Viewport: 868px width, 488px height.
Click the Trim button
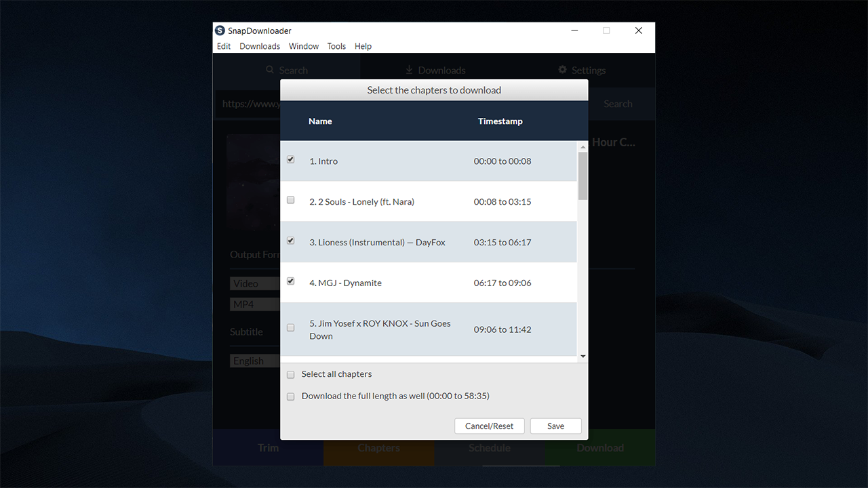(268, 447)
